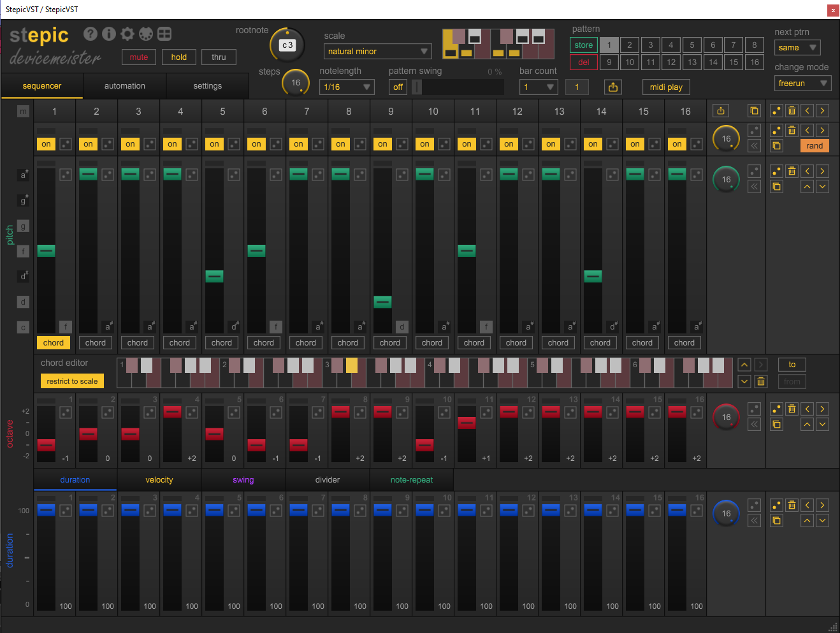Click the chord editor to button
Viewport: 840px width, 633px height.
point(792,365)
